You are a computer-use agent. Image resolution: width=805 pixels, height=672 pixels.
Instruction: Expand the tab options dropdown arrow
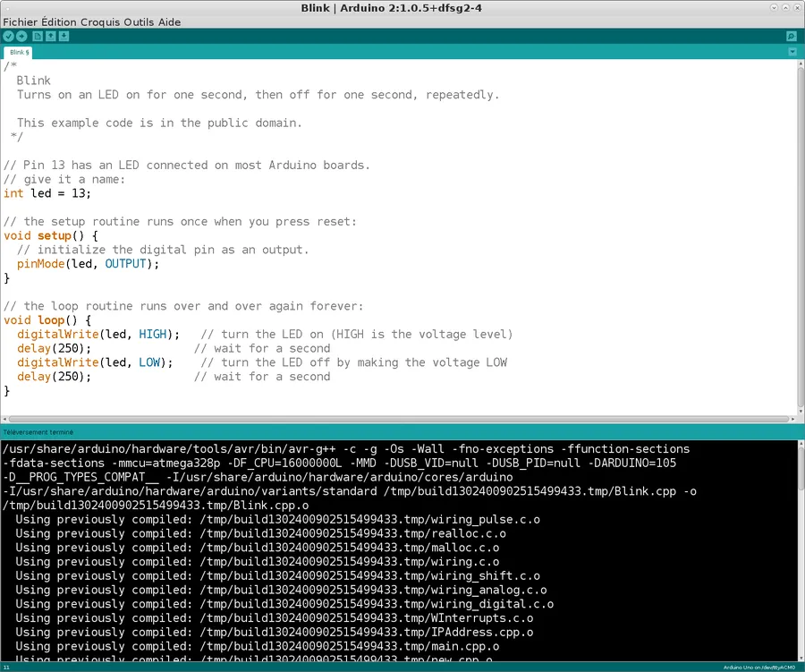pyautogui.click(x=792, y=52)
